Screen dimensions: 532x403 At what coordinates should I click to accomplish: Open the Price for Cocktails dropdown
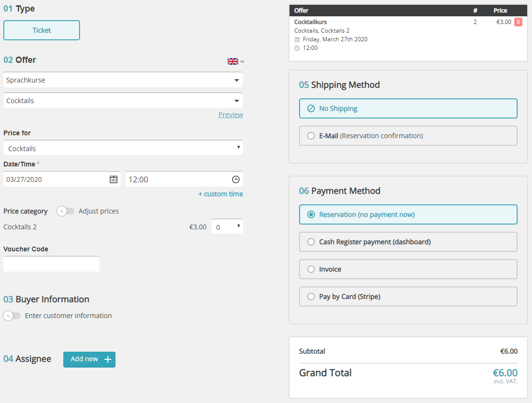(123, 148)
